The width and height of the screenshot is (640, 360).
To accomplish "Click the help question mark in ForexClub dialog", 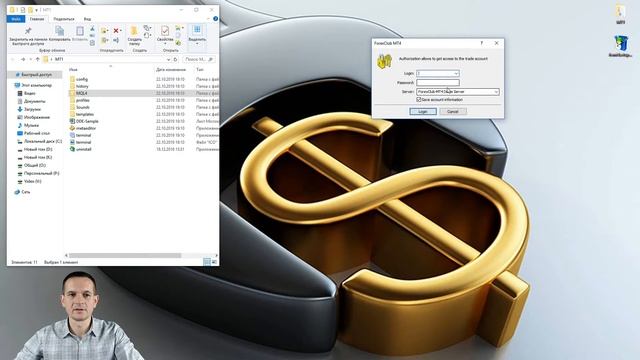I will (x=482, y=43).
